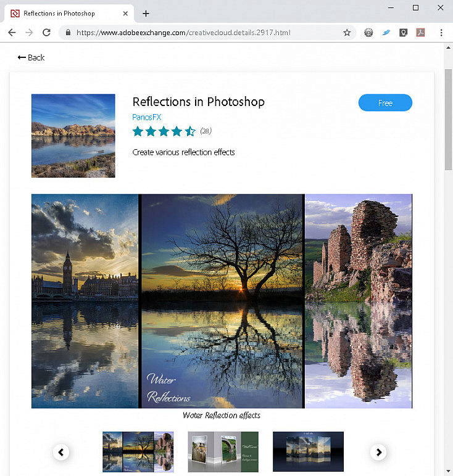Click "Create various reflection effects" text
Screen dimensions: 453x476
click(x=183, y=152)
